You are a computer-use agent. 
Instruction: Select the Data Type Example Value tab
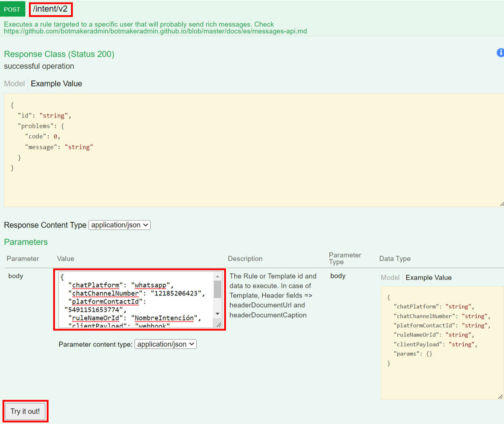[428, 278]
